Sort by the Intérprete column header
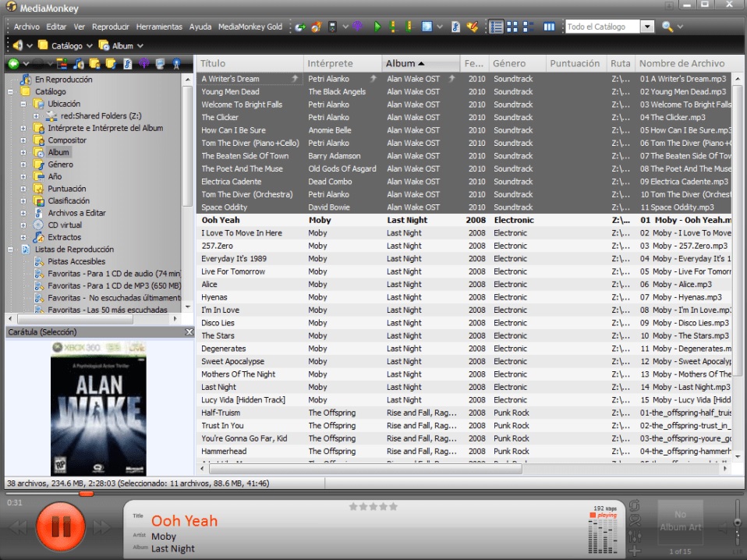Viewport: 747px width, 560px height. 342,63
